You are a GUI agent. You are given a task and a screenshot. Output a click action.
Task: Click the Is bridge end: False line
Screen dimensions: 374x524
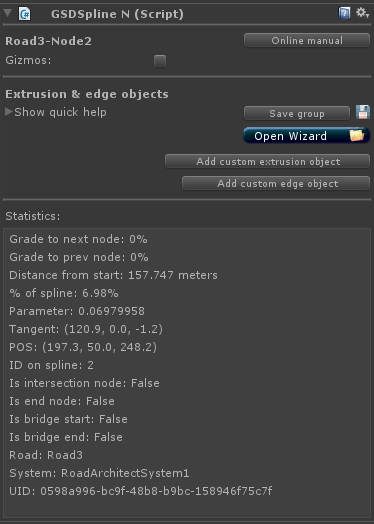66,437
